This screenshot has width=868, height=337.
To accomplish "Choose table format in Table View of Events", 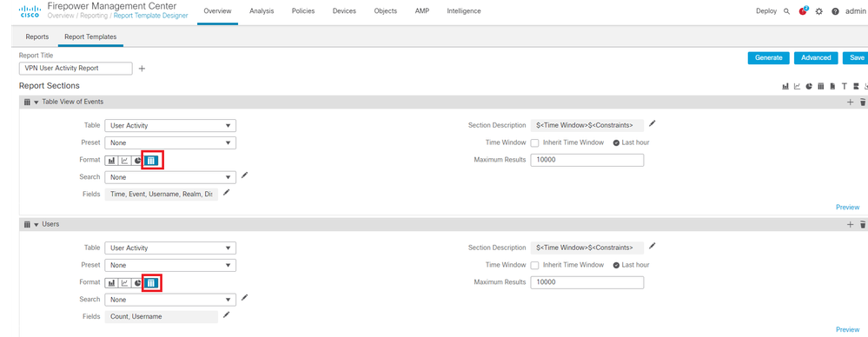I will click(152, 161).
